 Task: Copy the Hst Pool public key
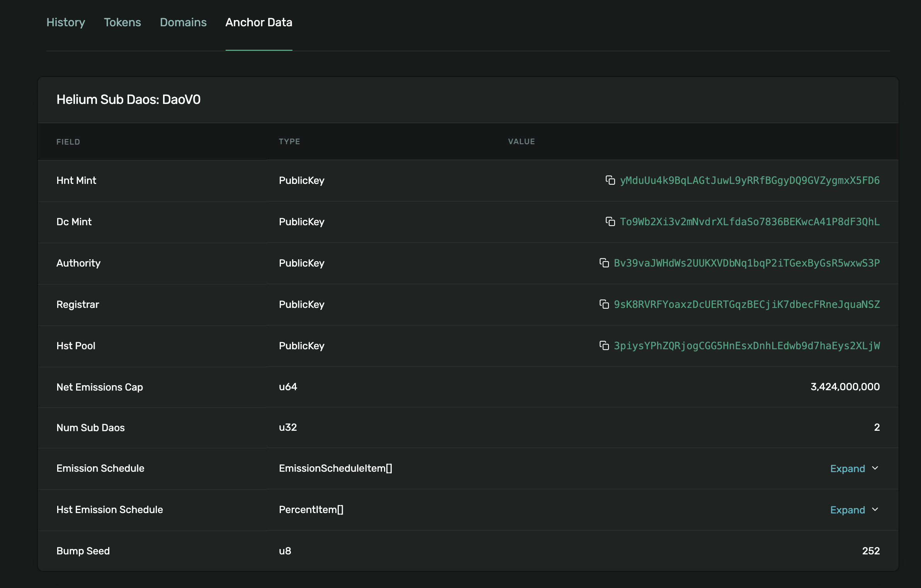coord(605,346)
